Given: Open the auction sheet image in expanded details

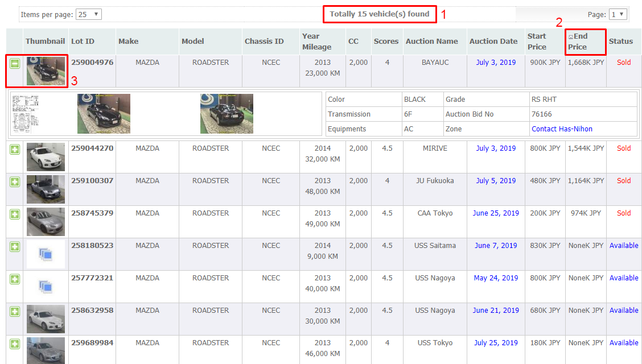Looking at the screenshot, I should coord(26,114).
